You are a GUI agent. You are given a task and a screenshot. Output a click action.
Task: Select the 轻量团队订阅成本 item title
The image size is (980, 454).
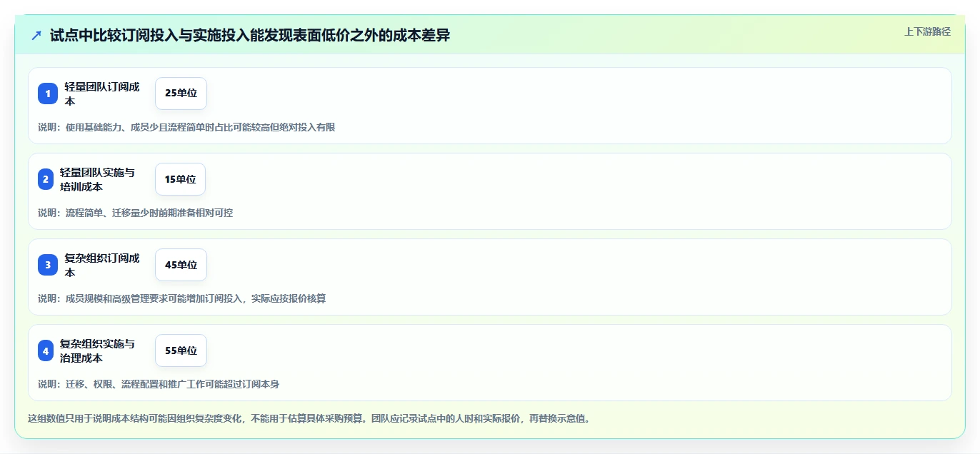102,94
